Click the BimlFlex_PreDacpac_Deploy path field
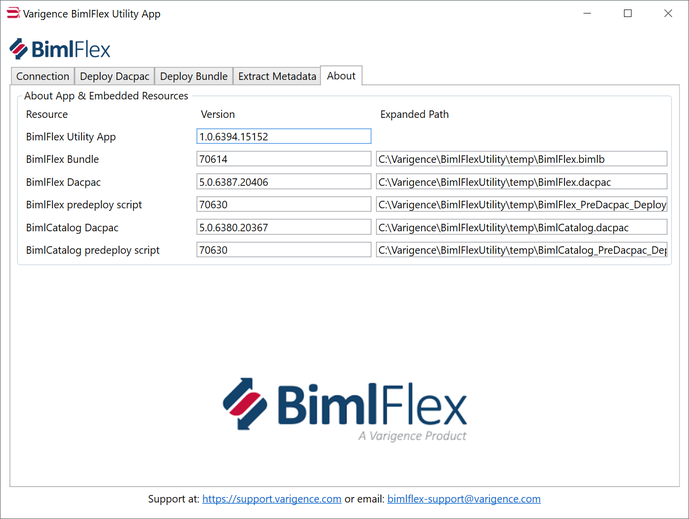Image resolution: width=689 pixels, height=519 pixels. pos(522,204)
